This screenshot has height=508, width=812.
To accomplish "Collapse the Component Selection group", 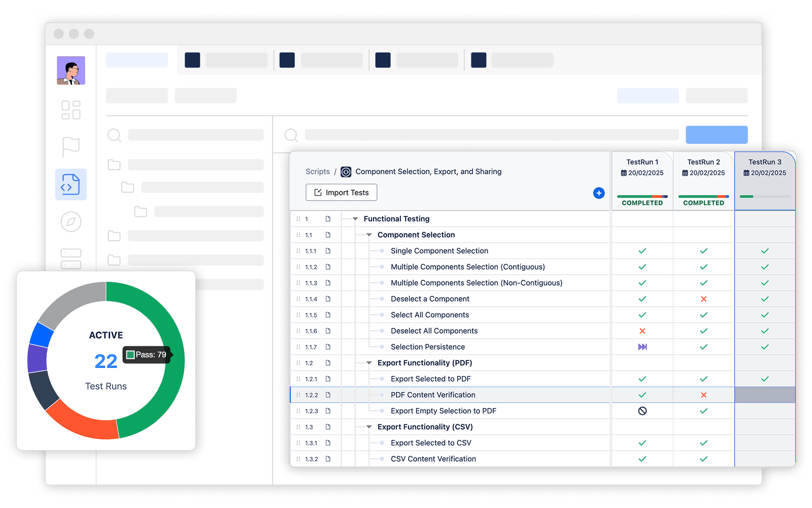I will pyautogui.click(x=368, y=235).
